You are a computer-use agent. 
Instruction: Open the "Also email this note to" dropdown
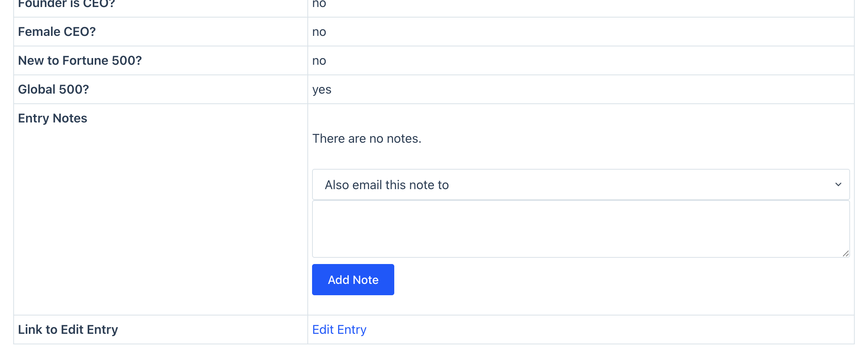tap(580, 184)
